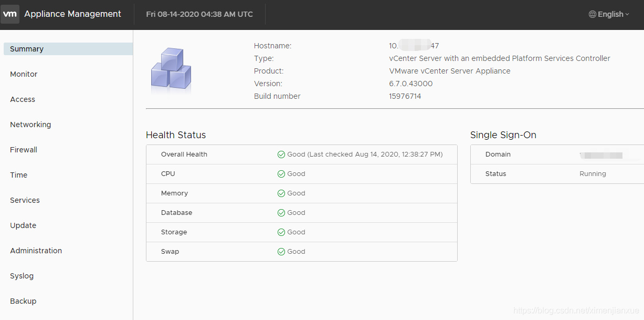The width and height of the screenshot is (644, 320).
Task: Click the Single Sign-On Status row
Action: point(557,174)
